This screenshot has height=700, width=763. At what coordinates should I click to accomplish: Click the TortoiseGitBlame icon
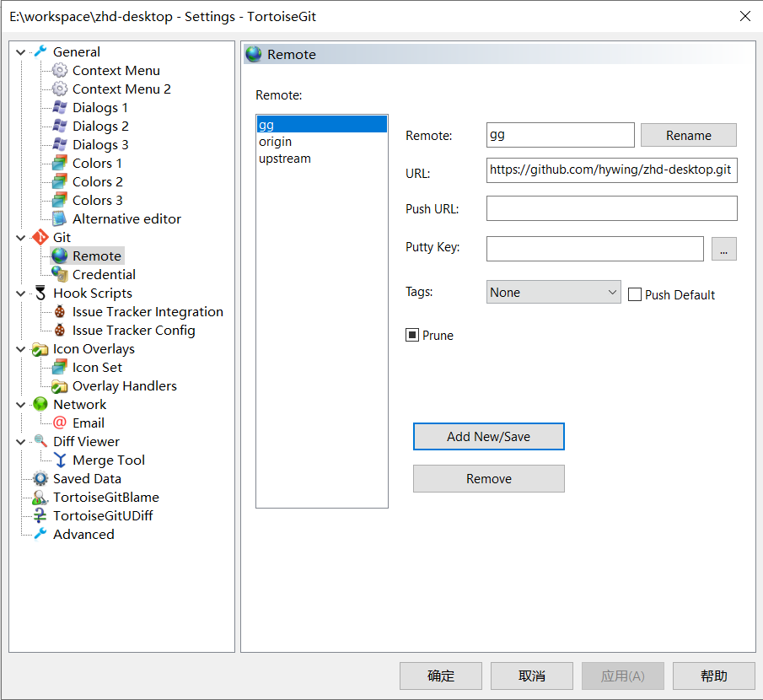(40, 497)
